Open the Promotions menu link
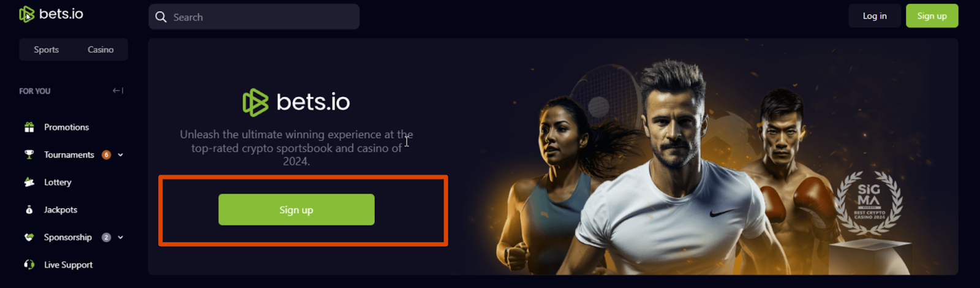This screenshot has height=288, width=980. tap(67, 127)
